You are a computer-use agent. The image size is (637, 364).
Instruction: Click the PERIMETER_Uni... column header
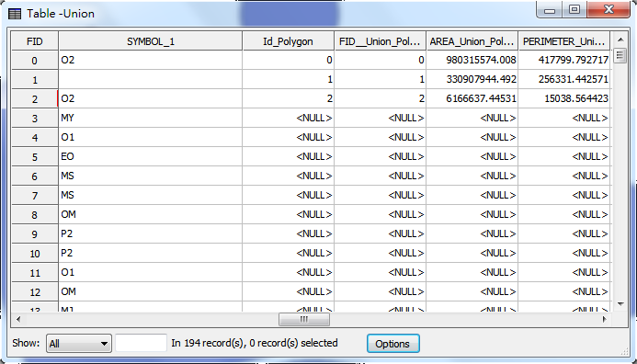(x=563, y=41)
